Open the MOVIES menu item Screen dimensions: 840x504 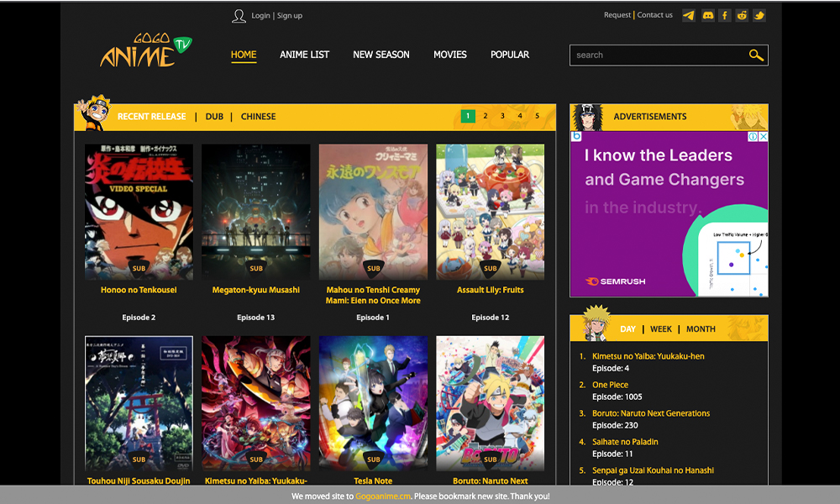coord(450,55)
